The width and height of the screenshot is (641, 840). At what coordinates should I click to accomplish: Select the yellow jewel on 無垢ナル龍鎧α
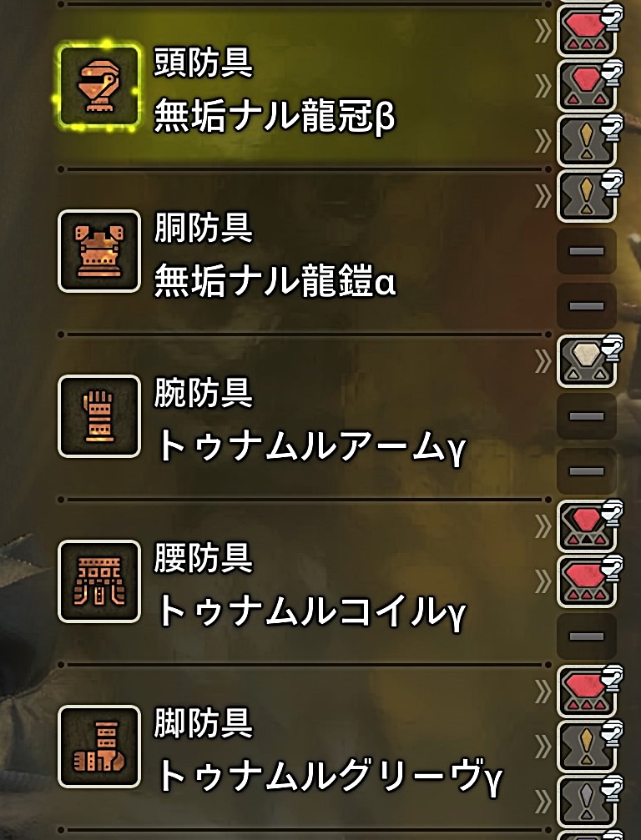(x=588, y=196)
